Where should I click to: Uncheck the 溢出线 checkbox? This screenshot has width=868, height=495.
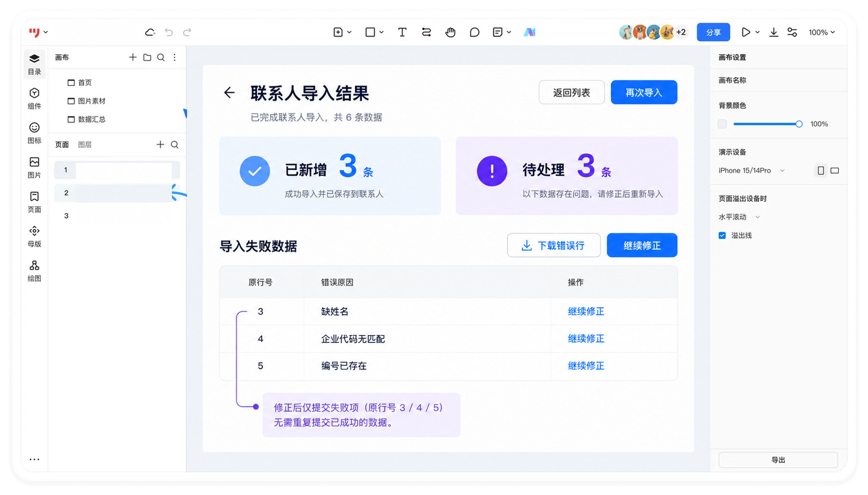point(722,235)
